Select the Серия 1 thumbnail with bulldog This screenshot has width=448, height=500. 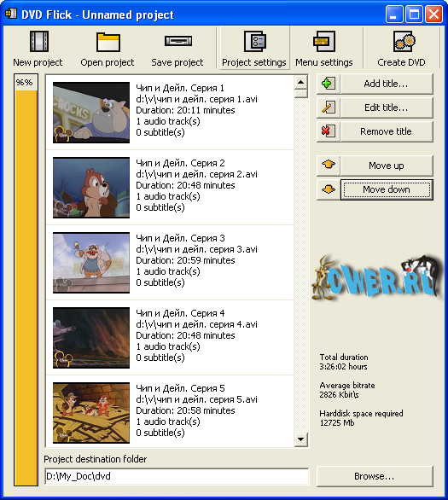[91, 113]
